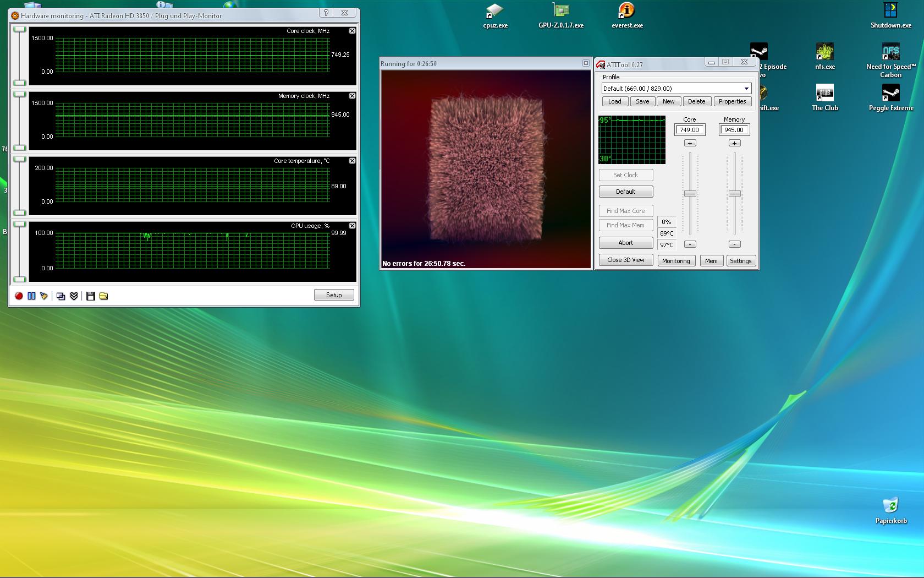Click the yellow folder open icon
This screenshot has height=578, width=924.
tap(103, 296)
